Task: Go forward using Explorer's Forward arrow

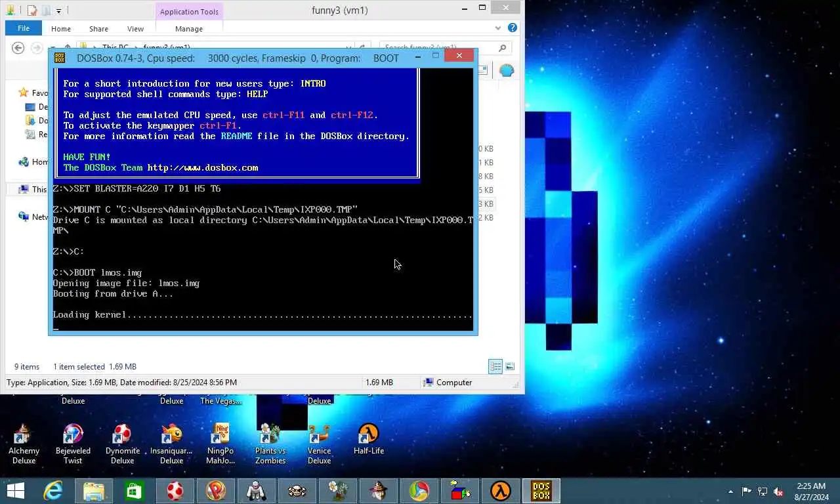Action: 37,47
